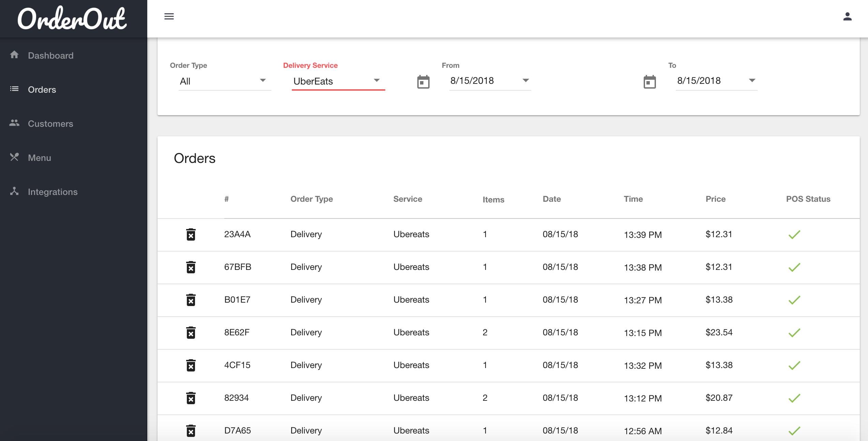The height and width of the screenshot is (441, 868).
Task: Open the user account icon
Action: pyautogui.click(x=847, y=16)
